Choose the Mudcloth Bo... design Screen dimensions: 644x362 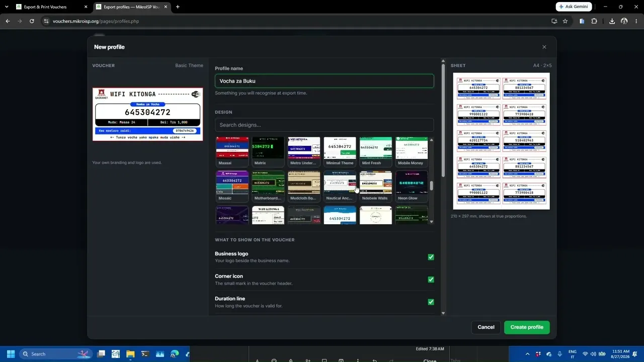(304, 187)
